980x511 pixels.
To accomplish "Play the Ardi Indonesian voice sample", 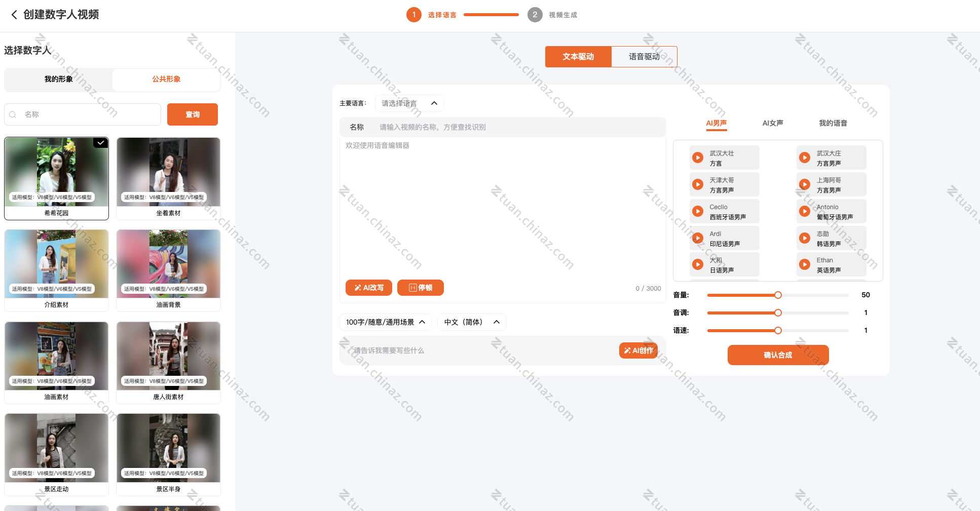I will 698,238.
